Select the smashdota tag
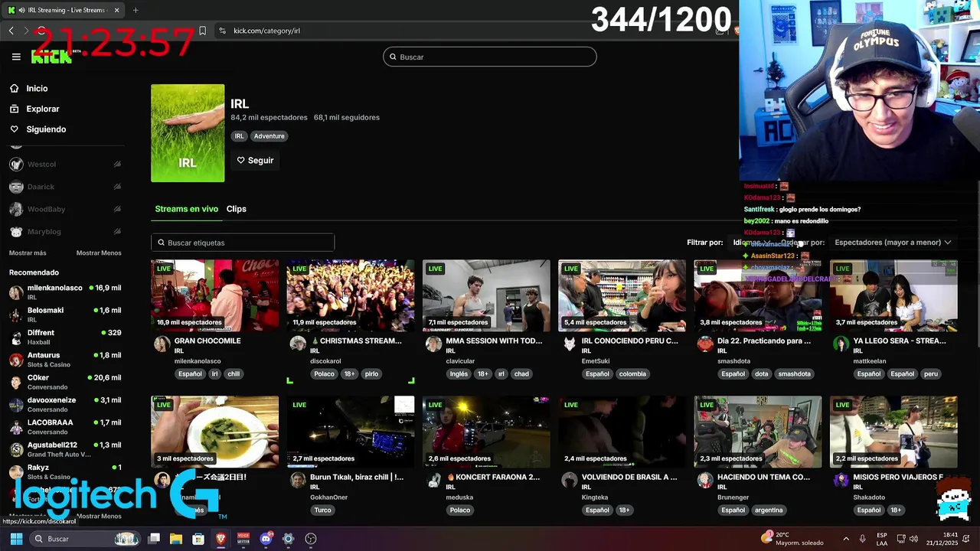 794,374
